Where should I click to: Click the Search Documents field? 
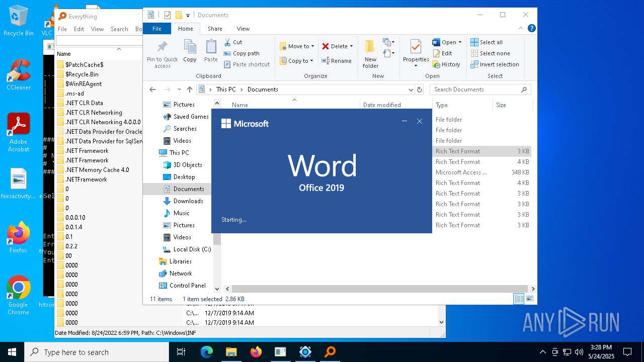pos(480,89)
